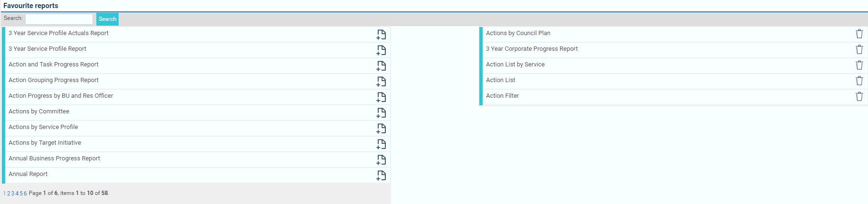Image resolution: width=868 pixels, height=204 pixels.
Task: Add Annual Report to favourites icon
Action: click(x=381, y=175)
